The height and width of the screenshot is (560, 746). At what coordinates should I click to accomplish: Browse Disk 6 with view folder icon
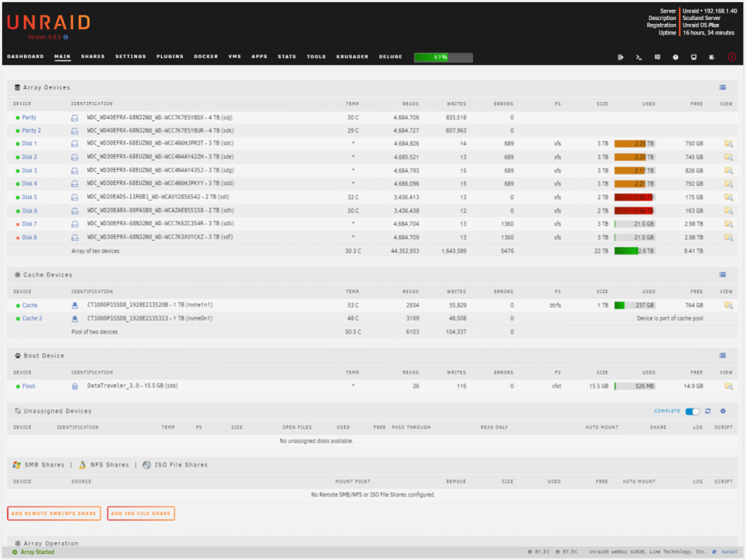[x=728, y=210]
